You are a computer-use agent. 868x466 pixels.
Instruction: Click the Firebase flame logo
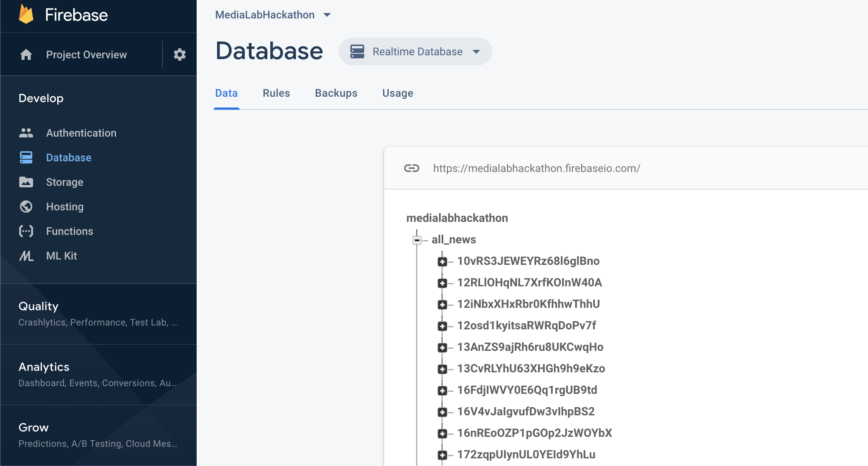click(26, 15)
